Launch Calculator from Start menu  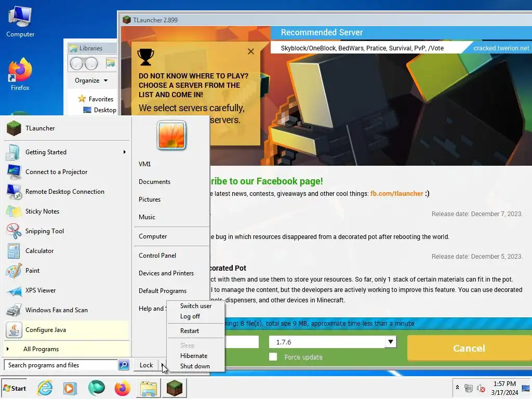click(x=67, y=250)
